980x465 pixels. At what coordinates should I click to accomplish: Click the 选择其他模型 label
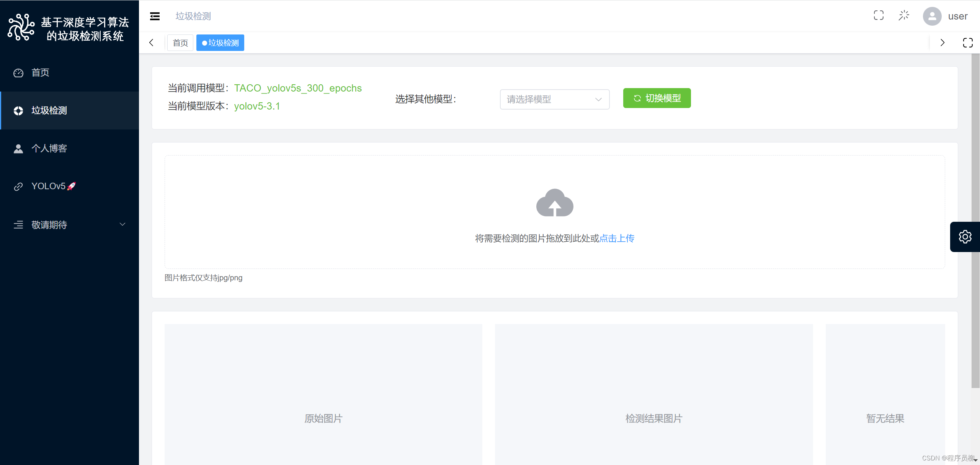(x=426, y=99)
